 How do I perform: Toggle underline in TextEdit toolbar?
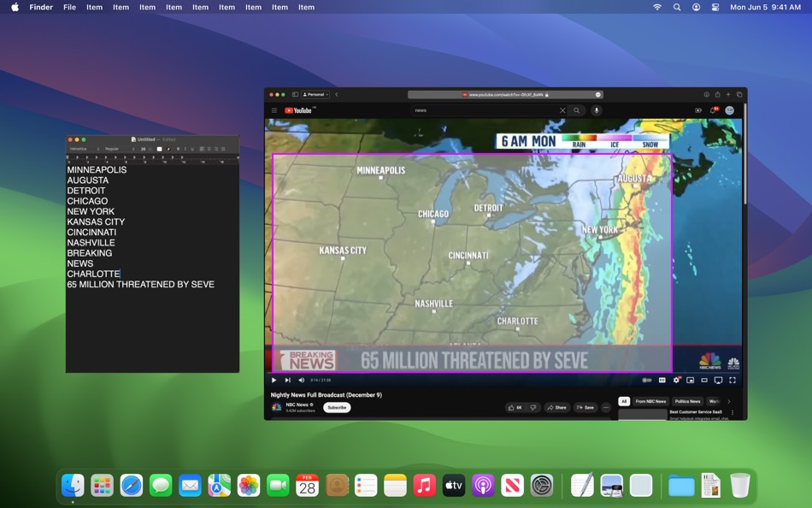pos(192,149)
